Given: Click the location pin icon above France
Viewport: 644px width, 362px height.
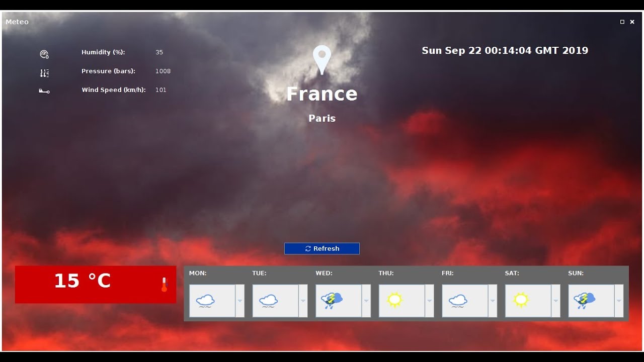Looking at the screenshot, I should pyautogui.click(x=322, y=60).
